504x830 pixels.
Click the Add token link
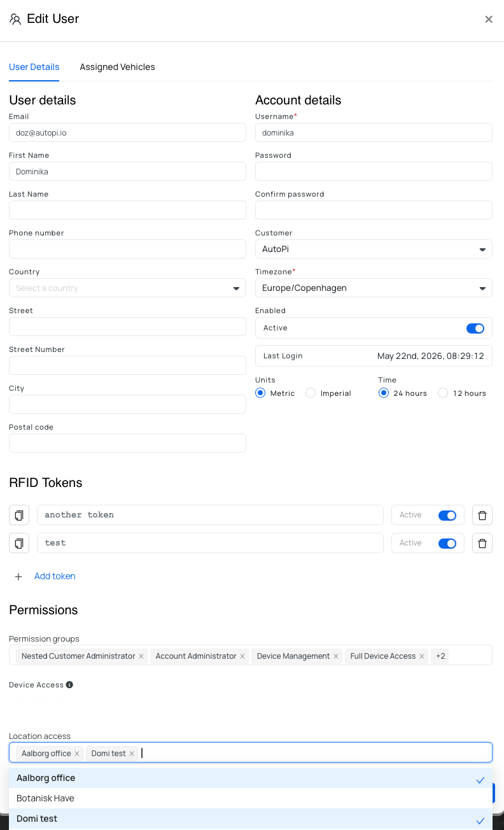coord(55,576)
